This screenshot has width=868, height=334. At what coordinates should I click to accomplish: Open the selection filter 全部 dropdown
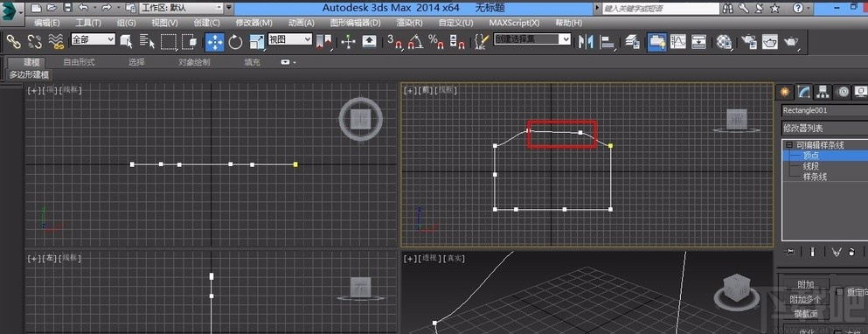(93, 39)
